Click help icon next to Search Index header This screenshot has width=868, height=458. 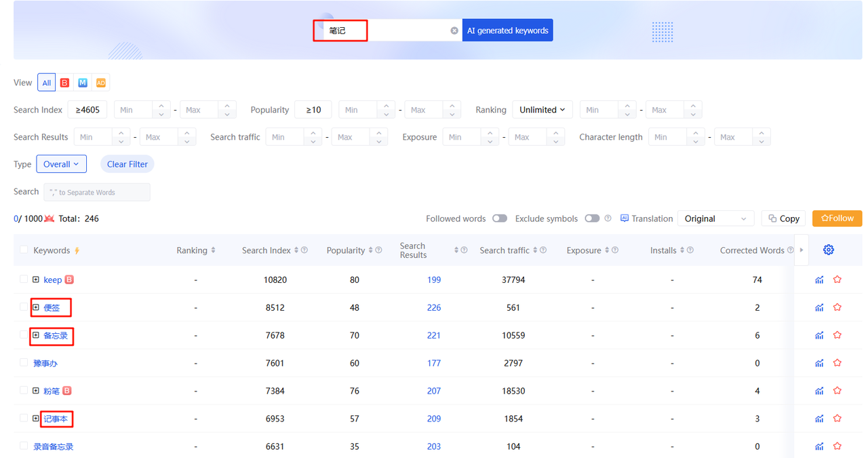(x=304, y=250)
